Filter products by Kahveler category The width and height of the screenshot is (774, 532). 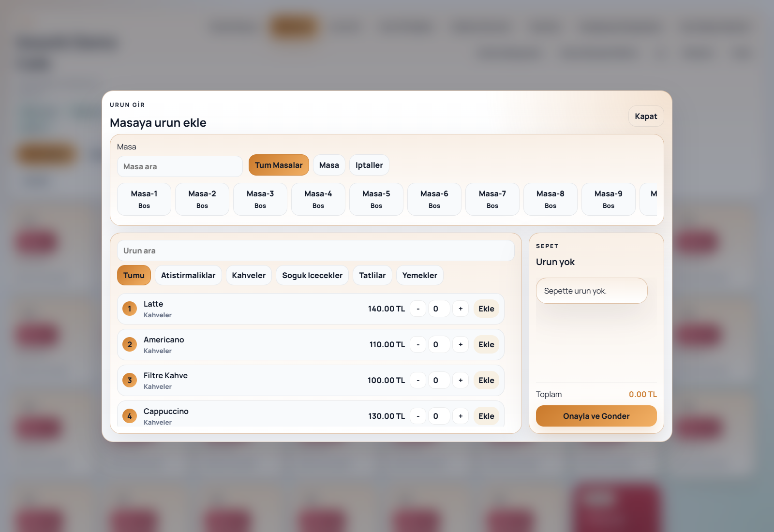[249, 275]
